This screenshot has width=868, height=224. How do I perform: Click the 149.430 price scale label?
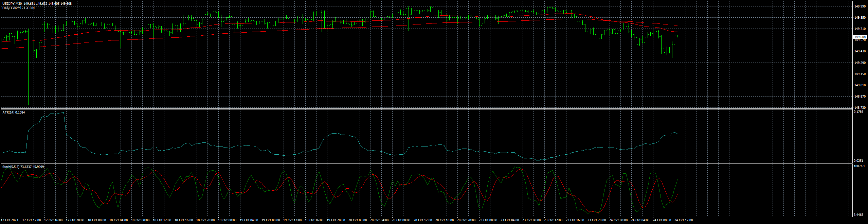point(860,51)
